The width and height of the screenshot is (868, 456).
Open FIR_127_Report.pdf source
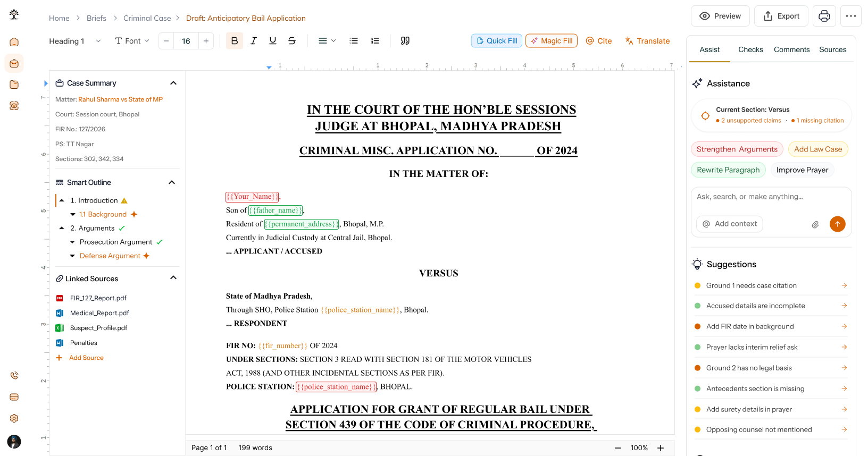[98, 298]
